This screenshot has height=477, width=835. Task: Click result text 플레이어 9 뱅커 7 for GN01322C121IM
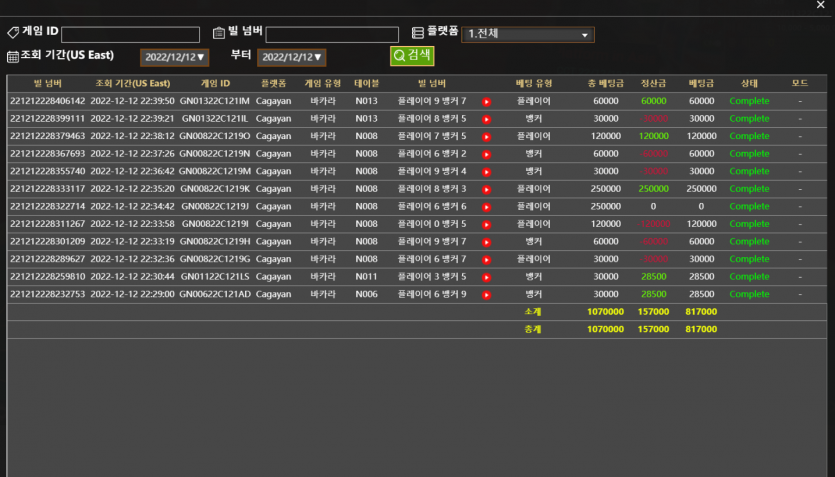[x=432, y=101]
